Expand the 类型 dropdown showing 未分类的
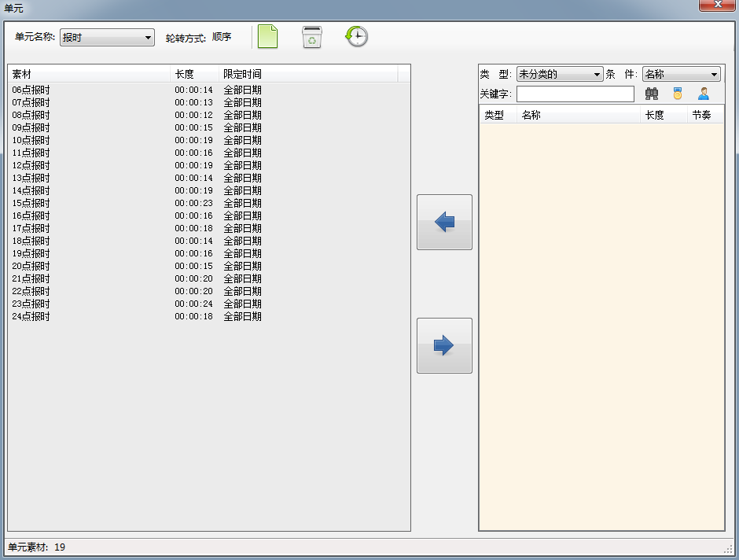Image resolution: width=739 pixels, height=560 pixels. pyautogui.click(x=559, y=75)
